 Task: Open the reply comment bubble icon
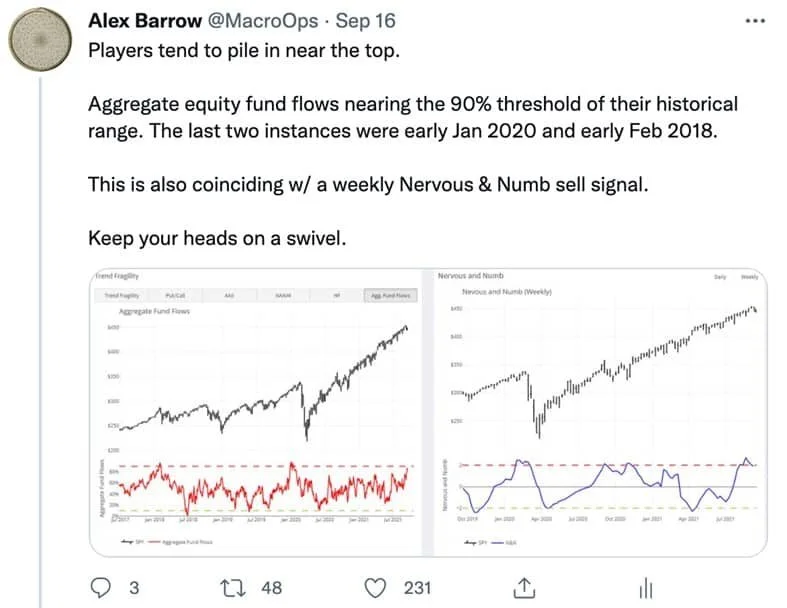(100, 587)
